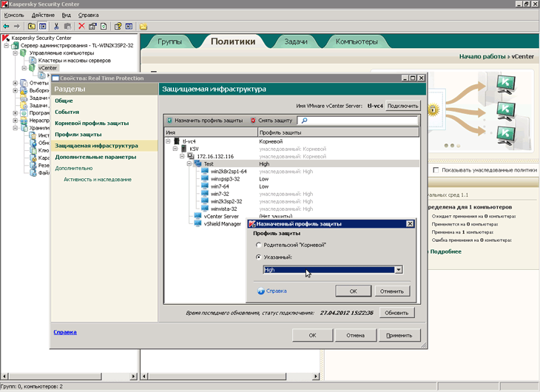Image resolution: width=540 pixels, height=392 pixels.
Task: Click the vShield Manager machine icon
Action: [198, 224]
